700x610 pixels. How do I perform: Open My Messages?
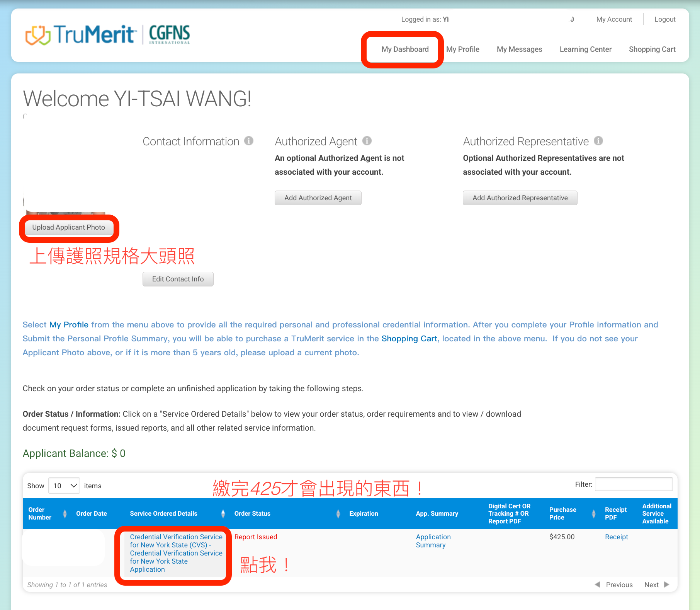519,49
